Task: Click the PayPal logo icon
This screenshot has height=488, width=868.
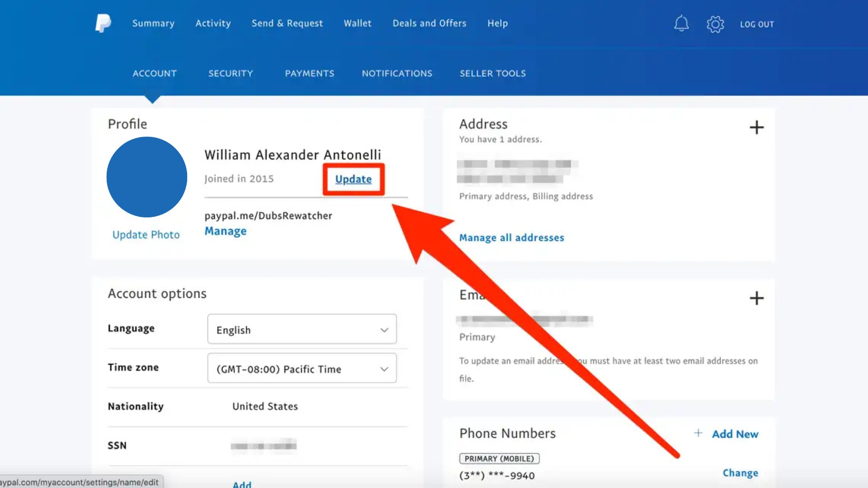Action: click(x=103, y=23)
